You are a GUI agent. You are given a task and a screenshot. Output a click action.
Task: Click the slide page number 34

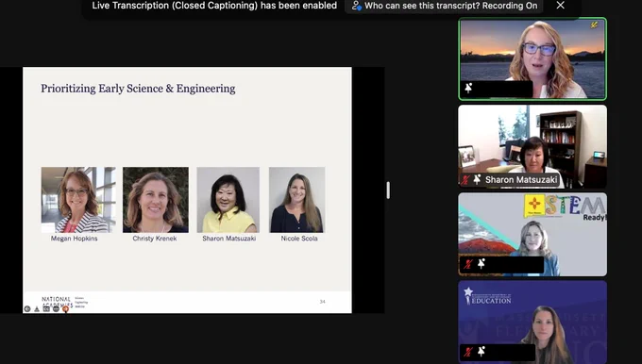coord(322,302)
